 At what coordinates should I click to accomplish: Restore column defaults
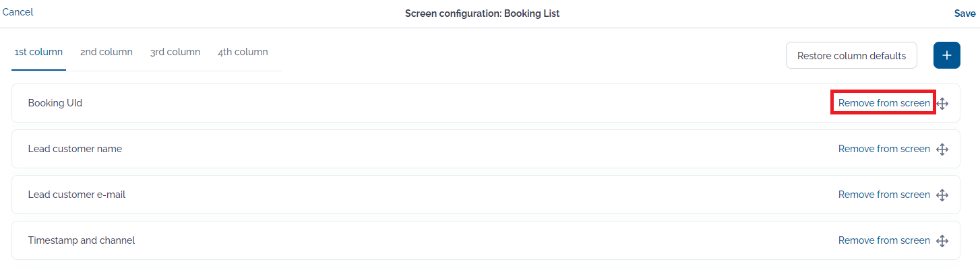tap(851, 55)
